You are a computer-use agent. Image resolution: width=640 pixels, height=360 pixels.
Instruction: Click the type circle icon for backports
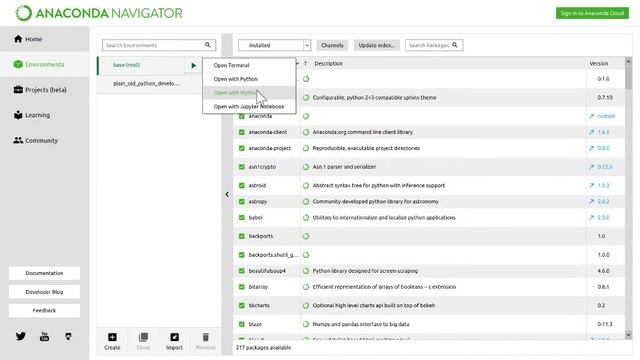[306, 236]
